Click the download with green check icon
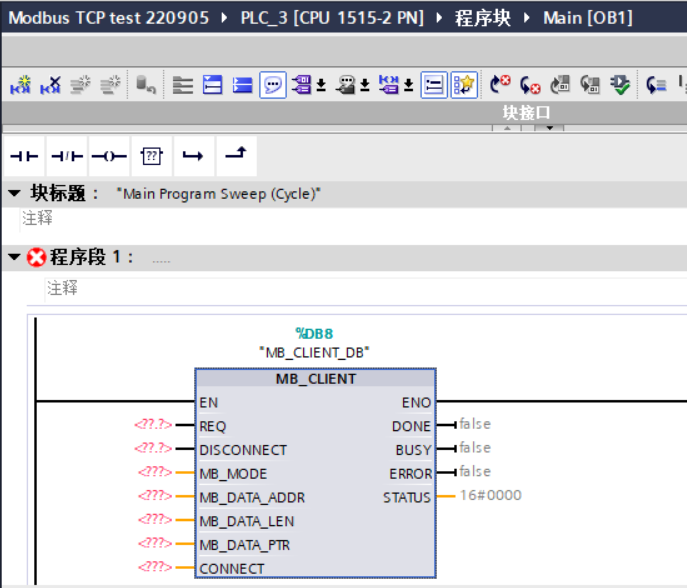Screen dimensions: 687x588 (620, 85)
